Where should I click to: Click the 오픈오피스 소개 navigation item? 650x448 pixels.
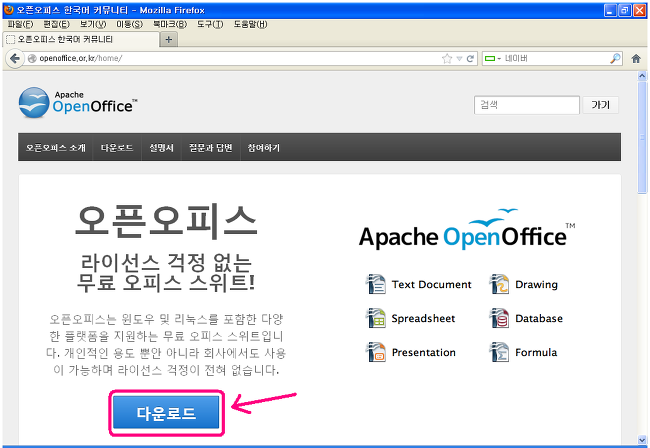tap(56, 148)
